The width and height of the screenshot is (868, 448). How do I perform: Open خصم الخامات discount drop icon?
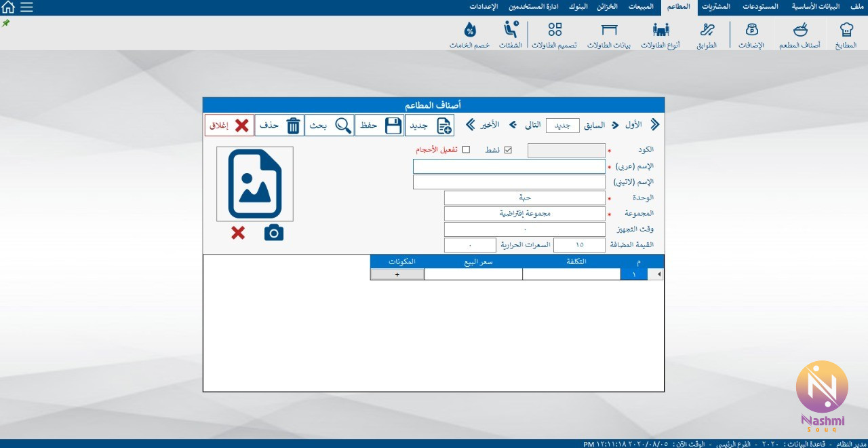469,30
